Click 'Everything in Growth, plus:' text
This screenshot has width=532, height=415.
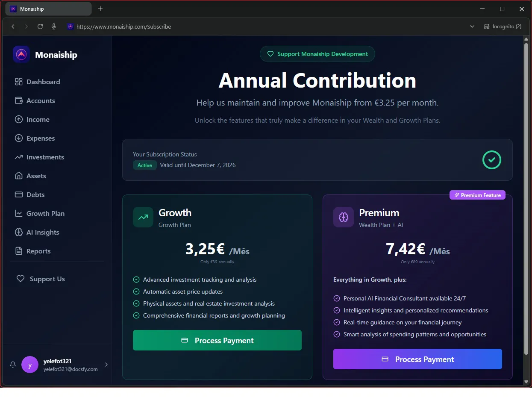click(x=370, y=280)
